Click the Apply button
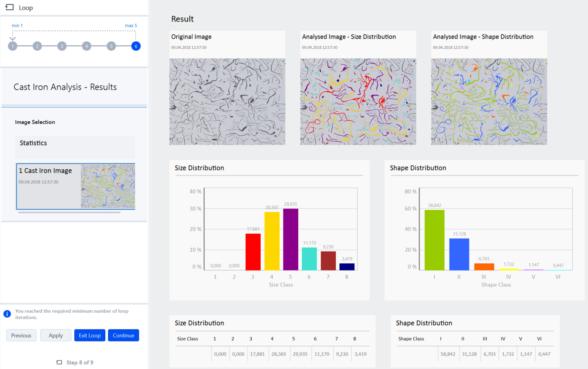Screen dimensions: 588x369 (55, 335)
